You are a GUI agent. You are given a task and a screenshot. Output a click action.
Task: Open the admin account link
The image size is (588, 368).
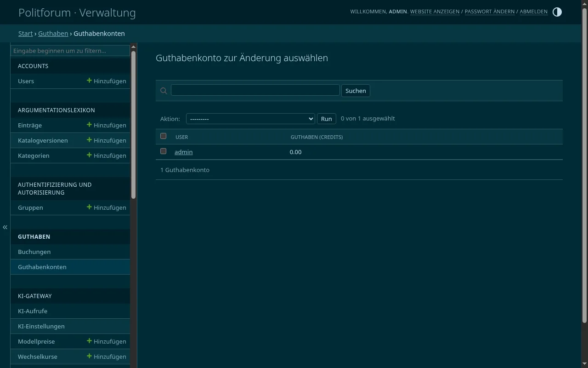click(x=184, y=152)
